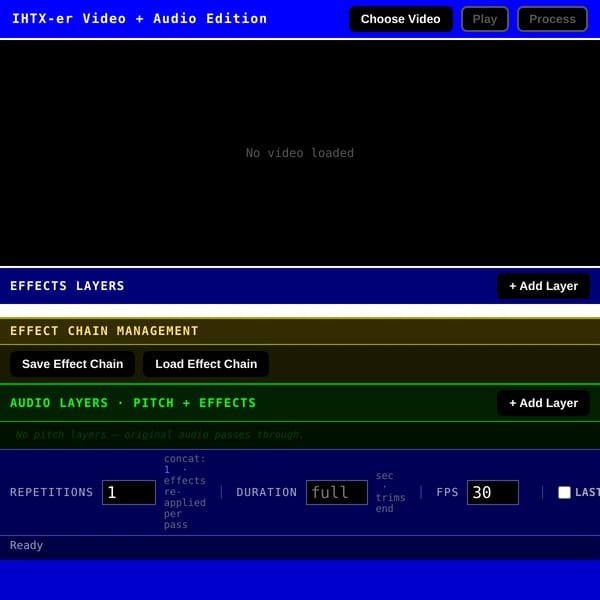
Task: Select the 'Ready' status text
Action: coord(26,545)
